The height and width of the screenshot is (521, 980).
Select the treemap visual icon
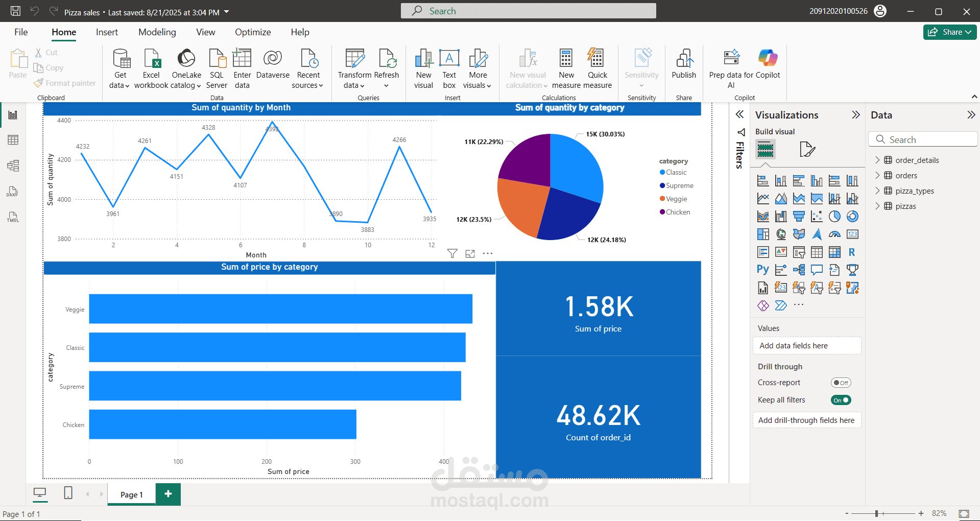[763, 234]
